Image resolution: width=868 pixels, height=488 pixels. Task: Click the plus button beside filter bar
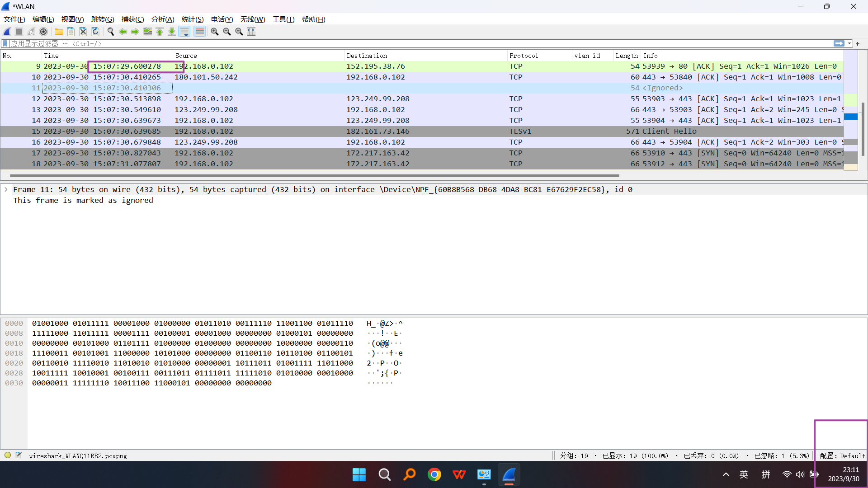(858, 44)
